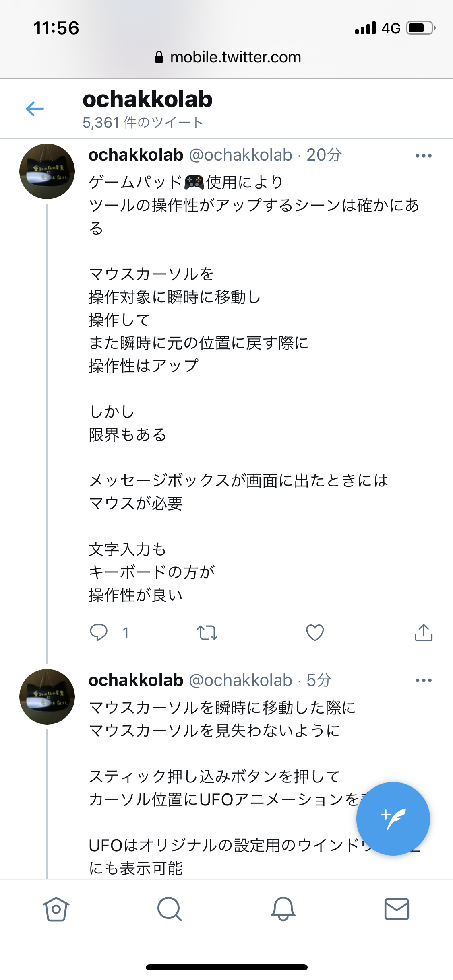Open the Direct Messages envelope
Image resolution: width=453 pixels, height=980 pixels.
coord(397,909)
